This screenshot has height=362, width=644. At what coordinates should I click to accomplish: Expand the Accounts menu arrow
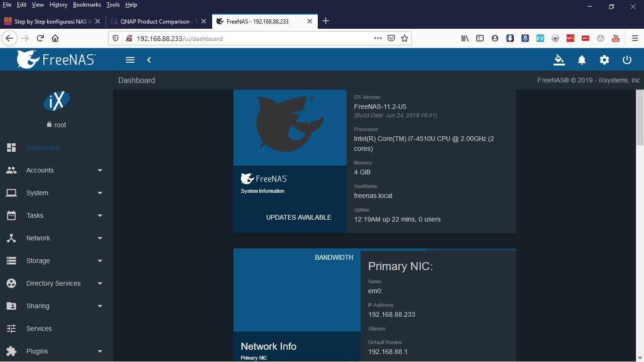(x=100, y=170)
